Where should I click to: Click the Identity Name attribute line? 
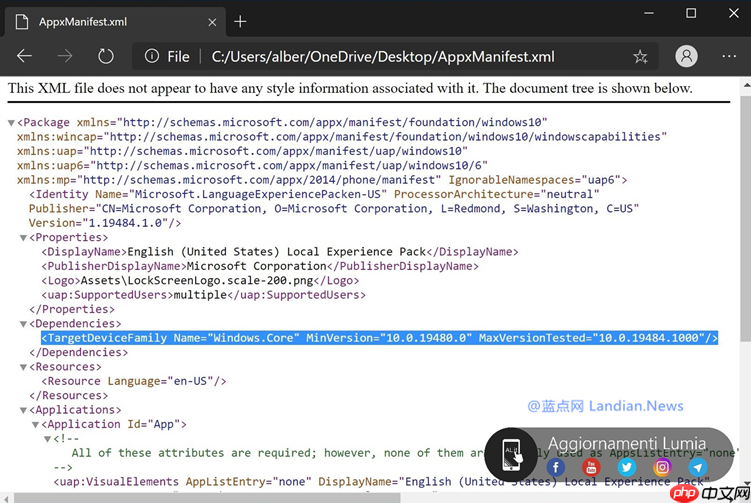(314, 194)
